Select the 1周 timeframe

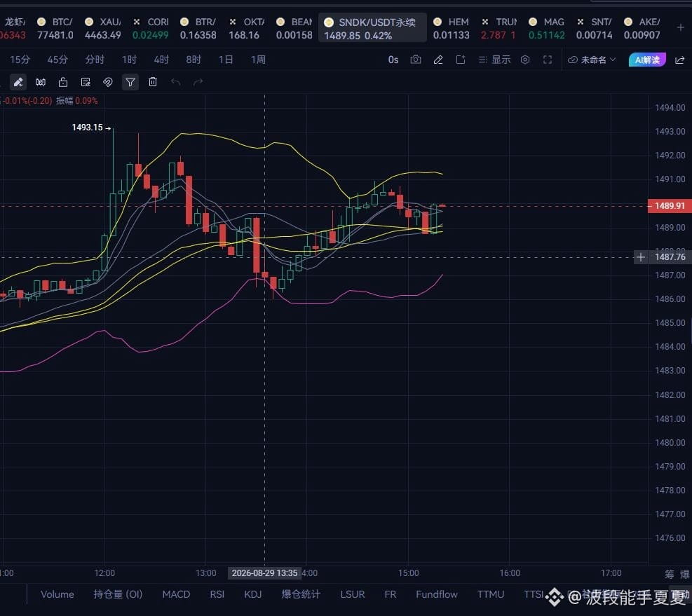[x=258, y=60]
